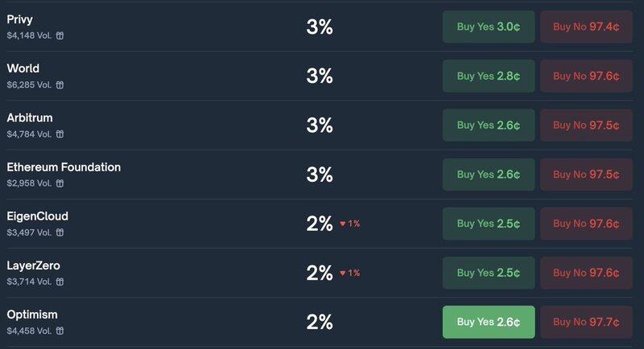Click the gift icon under Arbitrum

point(60,133)
